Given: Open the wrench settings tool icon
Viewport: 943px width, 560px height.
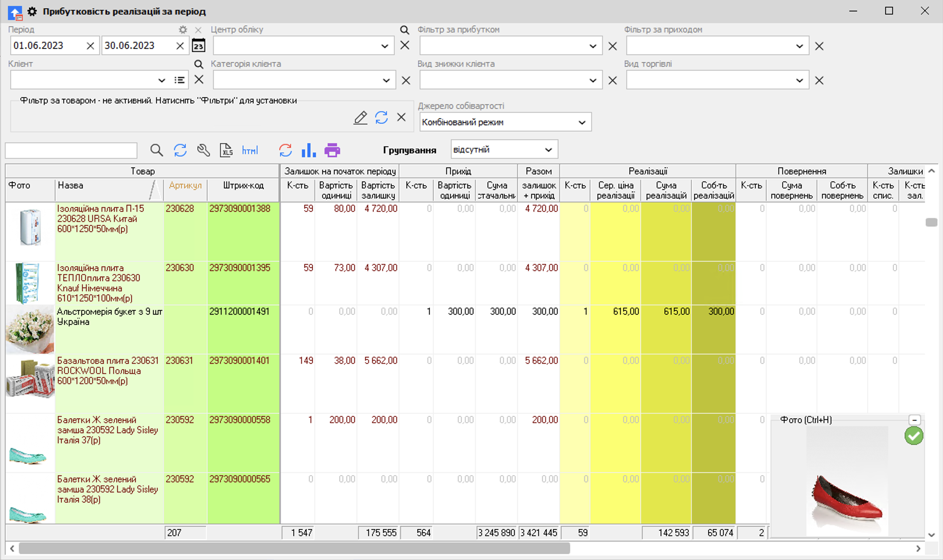Looking at the screenshot, I should [203, 150].
